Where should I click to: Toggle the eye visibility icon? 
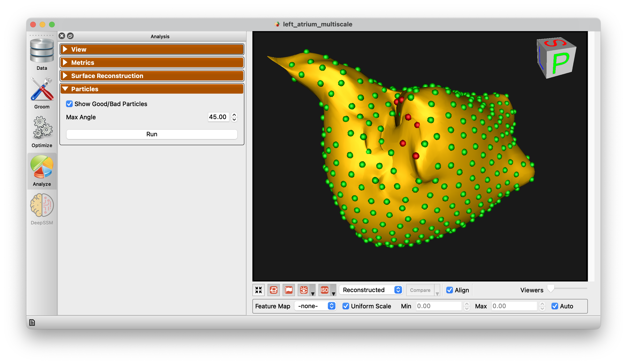[x=304, y=290]
